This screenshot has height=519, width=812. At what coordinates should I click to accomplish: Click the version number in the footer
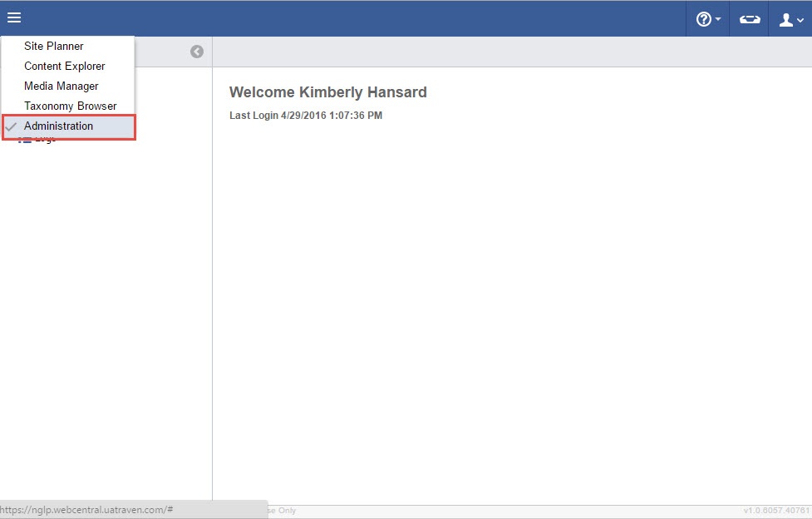(x=776, y=510)
